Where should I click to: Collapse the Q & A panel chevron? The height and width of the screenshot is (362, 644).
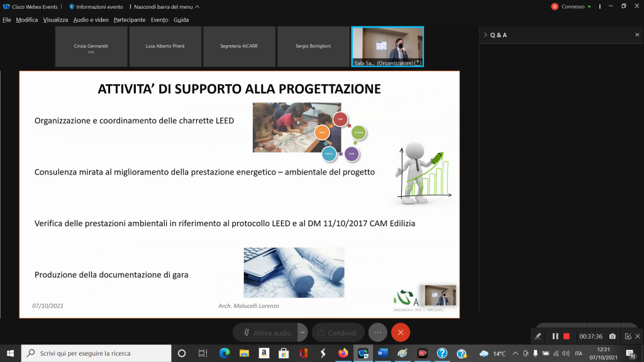485,35
